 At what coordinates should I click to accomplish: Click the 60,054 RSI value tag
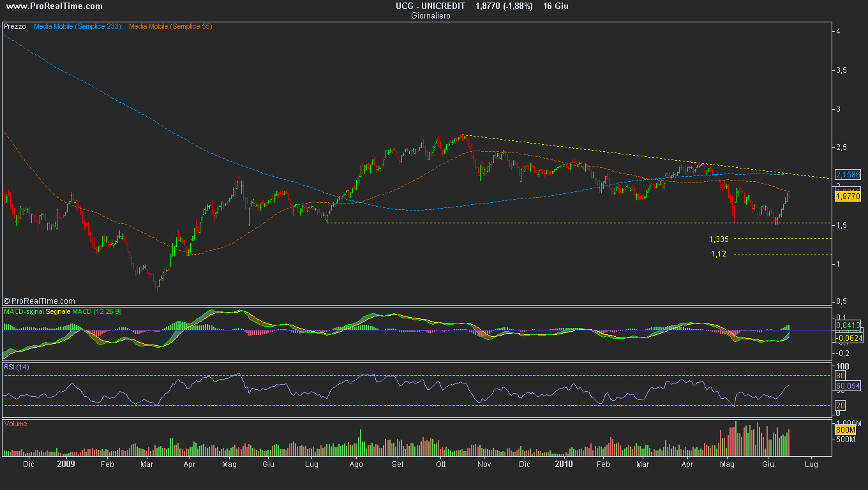(x=848, y=386)
